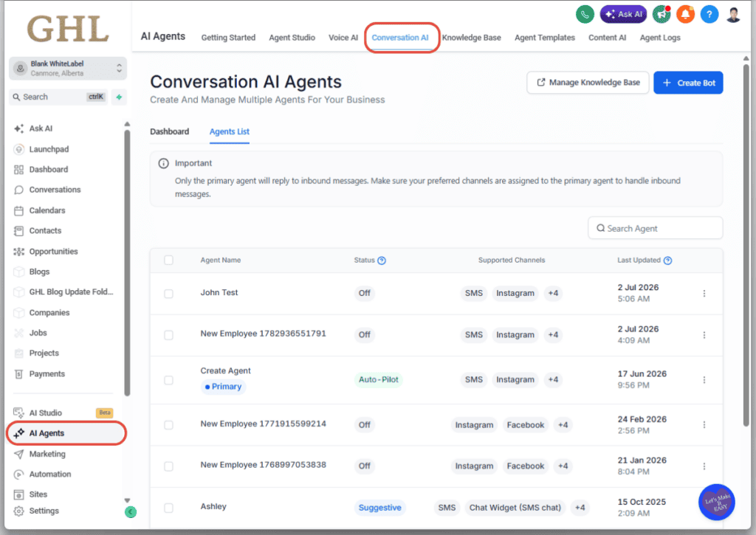This screenshot has width=756, height=535.
Task: Open actions menu for New Employee 1771915599214
Action: pos(704,424)
